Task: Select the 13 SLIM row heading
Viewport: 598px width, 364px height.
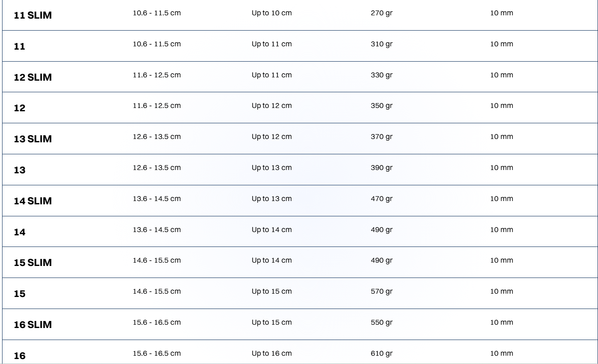Action: point(33,139)
